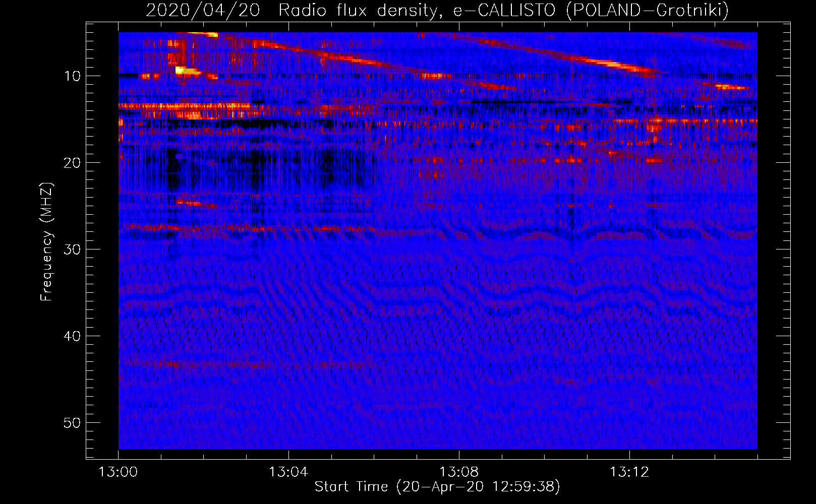This screenshot has height=504, width=816.
Task: Click the 13:08 time tick label
Action: click(459, 472)
